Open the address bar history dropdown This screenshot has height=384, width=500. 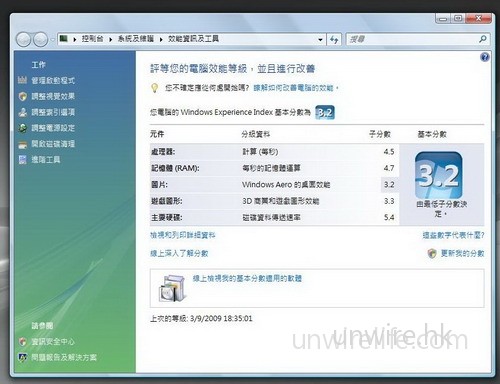[x=320, y=40]
